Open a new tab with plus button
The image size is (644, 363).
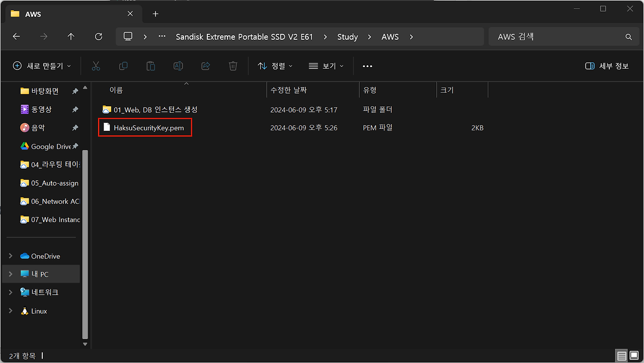[155, 14]
